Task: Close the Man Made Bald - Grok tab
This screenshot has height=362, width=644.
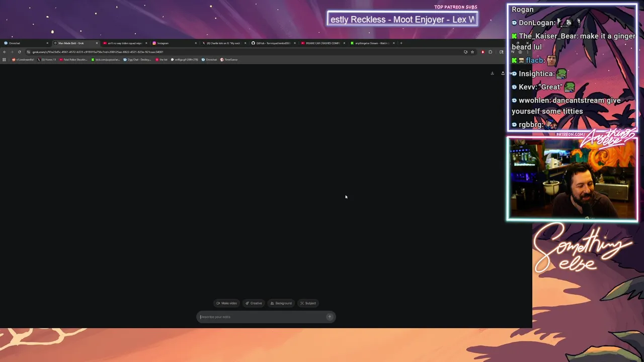Action: pos(97,43)
